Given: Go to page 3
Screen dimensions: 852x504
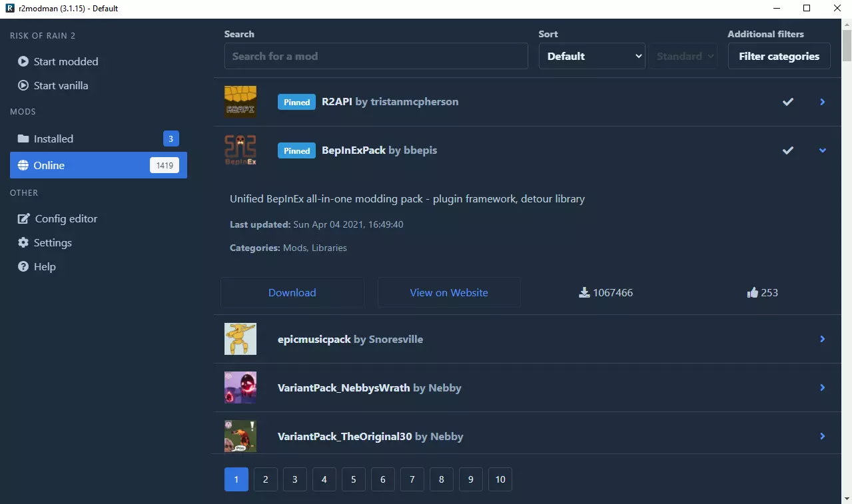Looking at the screenshot, I should click(x=295, y=479).
